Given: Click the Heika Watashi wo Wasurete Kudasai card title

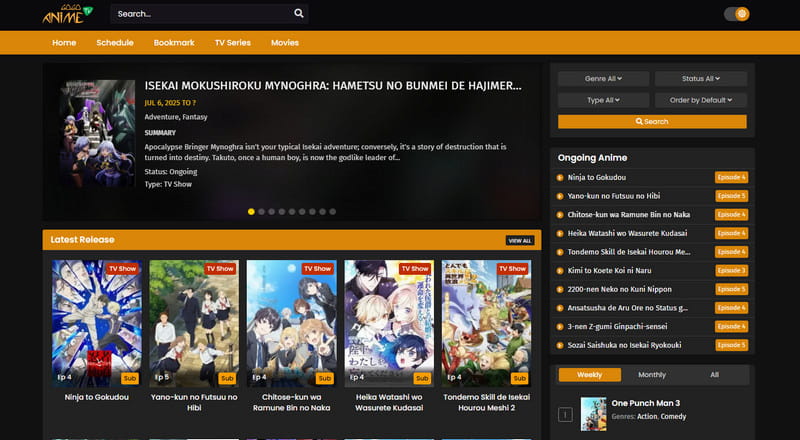Looking at the screenshot, I should click(389, 402).
